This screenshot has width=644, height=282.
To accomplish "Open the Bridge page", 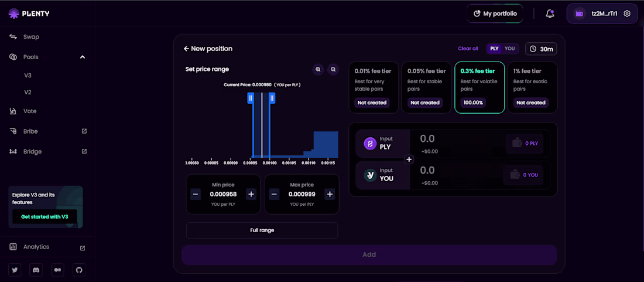I will 32,152.
